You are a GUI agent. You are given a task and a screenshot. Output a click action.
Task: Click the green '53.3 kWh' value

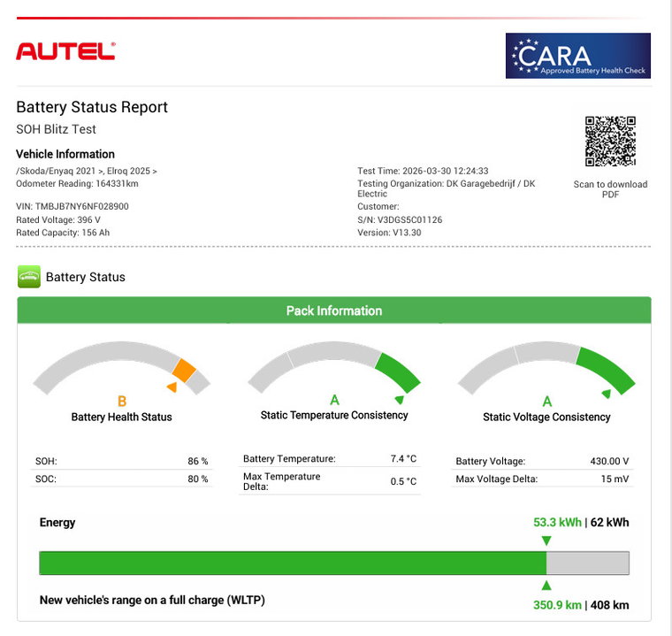tap(557, 523)
